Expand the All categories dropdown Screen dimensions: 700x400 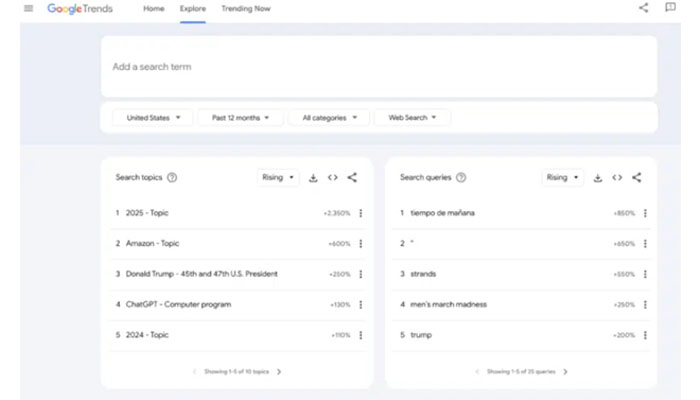329,118
